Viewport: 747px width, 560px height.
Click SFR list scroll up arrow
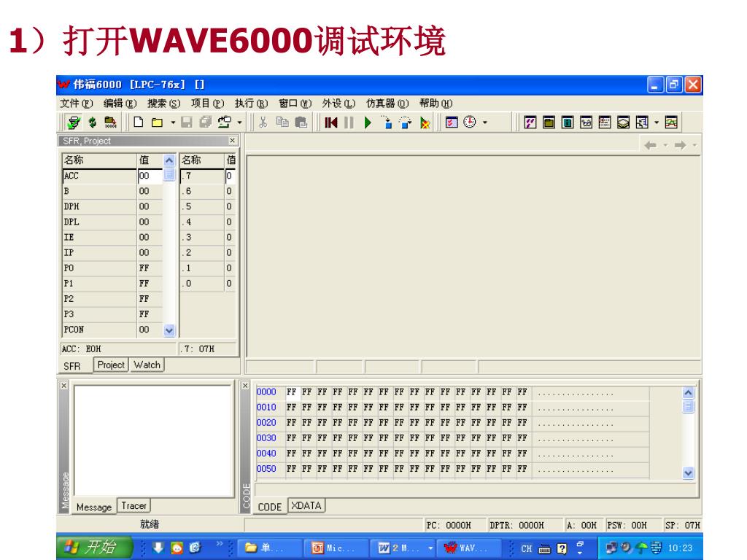pyautogui.click(x=169, y=160)
